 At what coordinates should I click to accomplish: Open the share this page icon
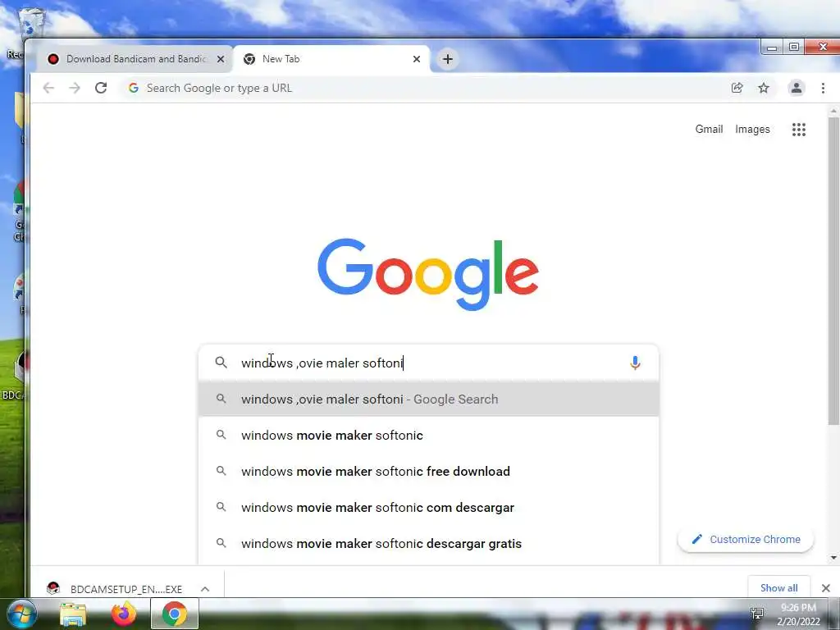click(x=737, y=88)
